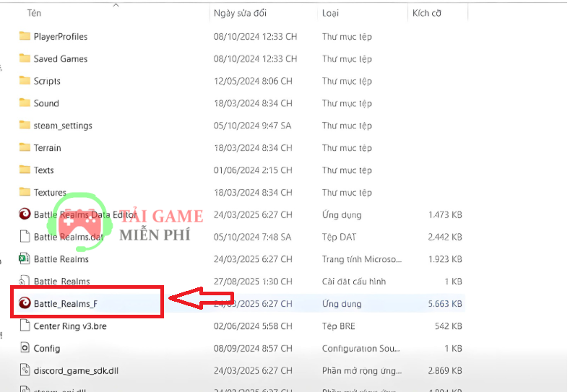Sort files by the Kích cỡ column
570x392 pixels.
coord(427,14)
